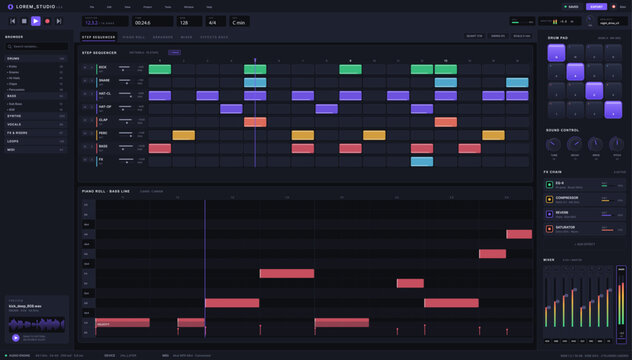
Task: Toggle SNARE step 5 in the sequencer
Action: point(255,83)
